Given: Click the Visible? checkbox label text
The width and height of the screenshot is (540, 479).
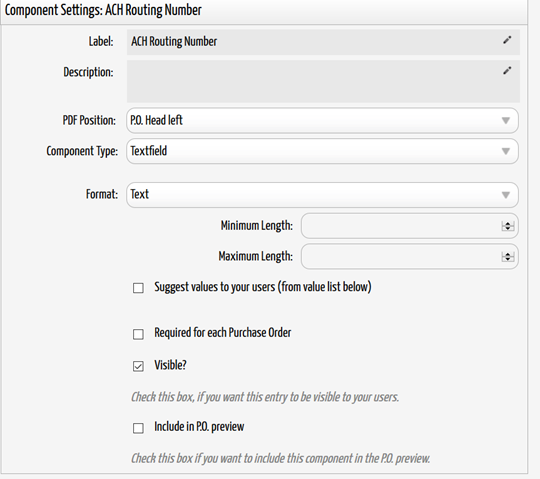Looking at the screenshot, I should pos(170,365).
